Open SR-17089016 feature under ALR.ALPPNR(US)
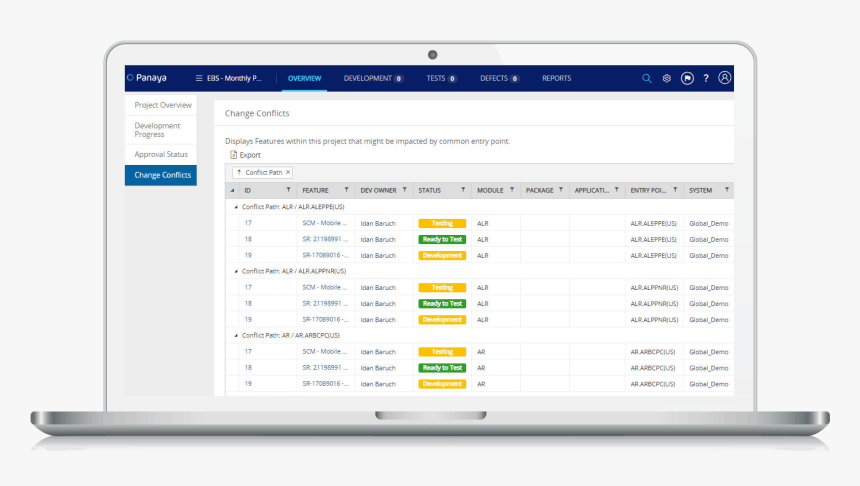This screenshot has height=486, width=860. (x=325, y=319)
